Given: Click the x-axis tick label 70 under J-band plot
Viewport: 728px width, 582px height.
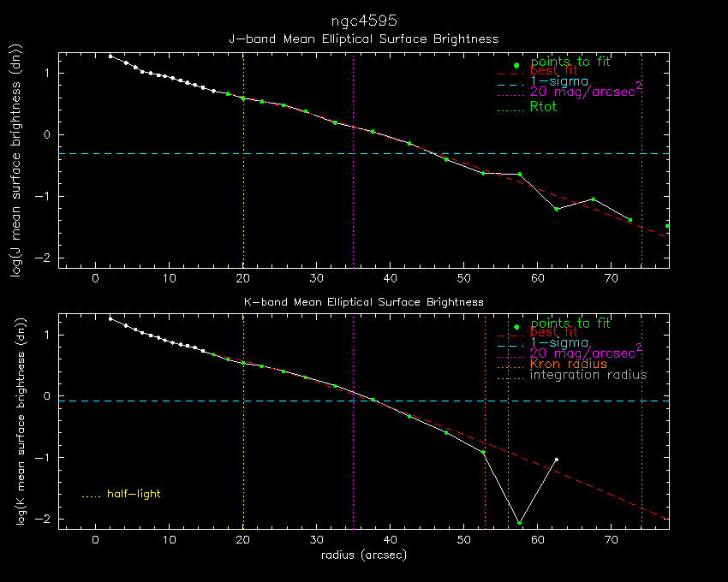Looking at the screenshot, I should [611, 279].
